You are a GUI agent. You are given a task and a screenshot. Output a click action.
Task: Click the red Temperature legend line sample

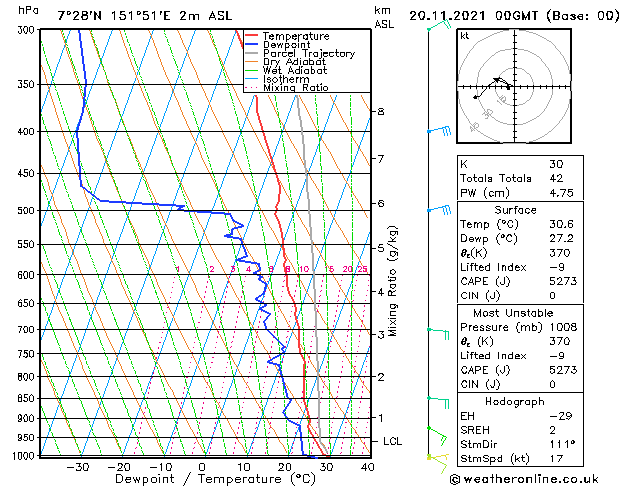click(252, 36)
